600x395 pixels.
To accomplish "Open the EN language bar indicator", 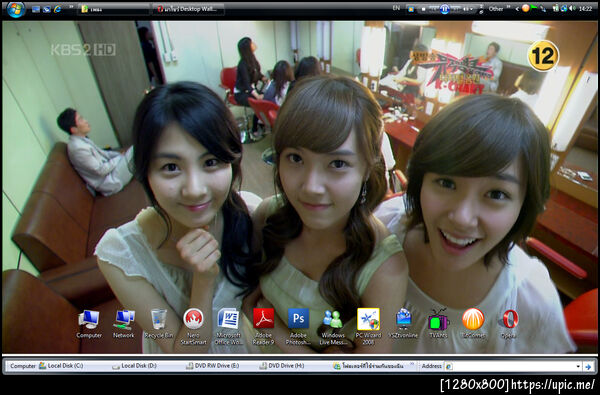I will pos(396,8).
